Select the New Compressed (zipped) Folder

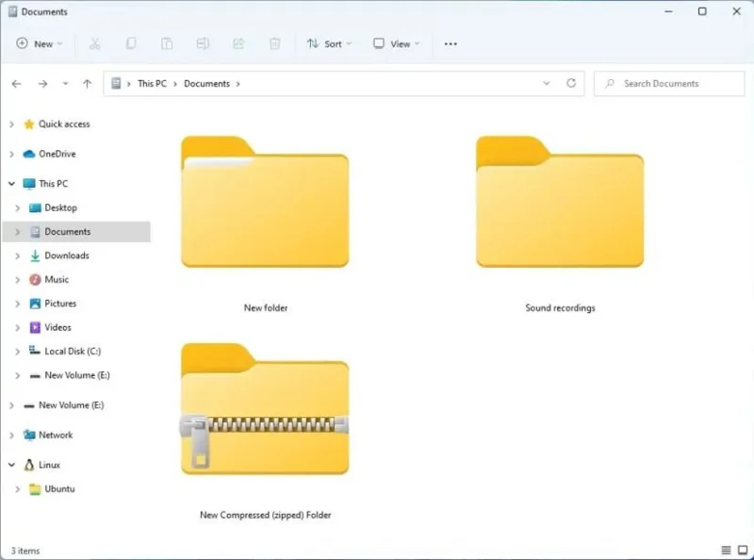265,432
